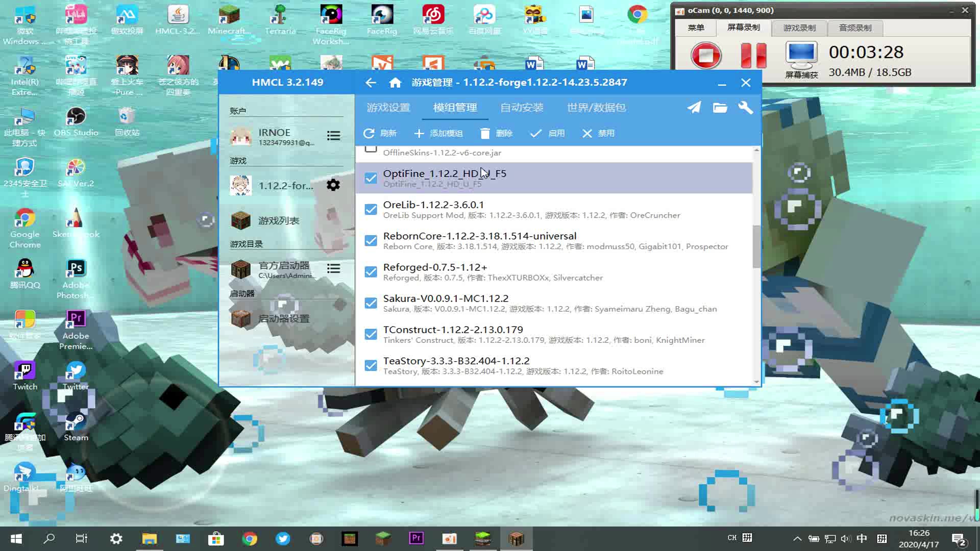Open oCam 菜单 menu
The width and height of the screenshot is (980, 551).
(x=696, y=28)
